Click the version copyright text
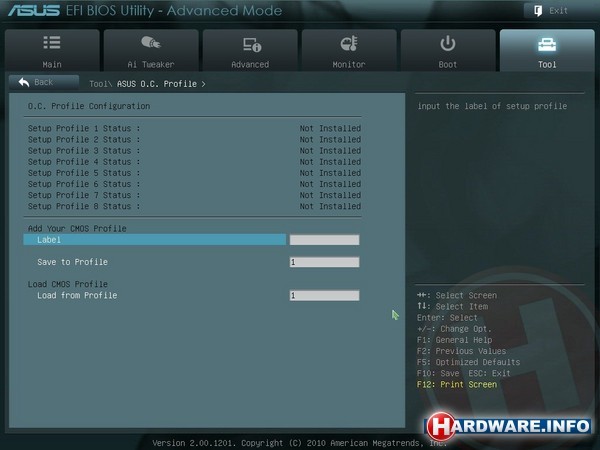The height and width of the screenshot is (450, 600). [x=300, y=443]
